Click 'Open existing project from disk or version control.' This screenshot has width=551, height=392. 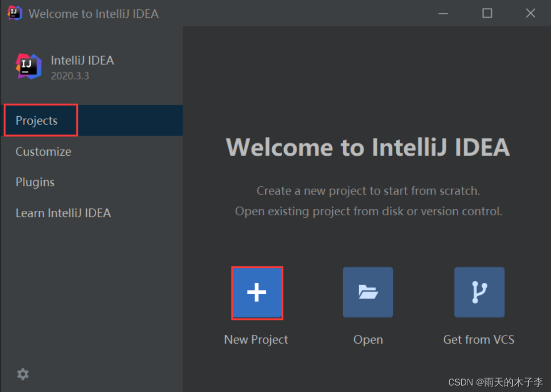coord(368,211)
